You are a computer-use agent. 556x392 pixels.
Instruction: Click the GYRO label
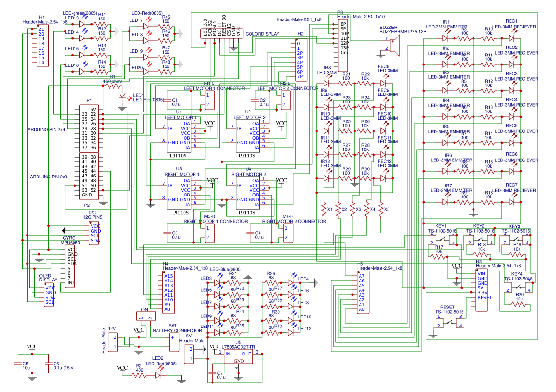(x=69, y=238)
